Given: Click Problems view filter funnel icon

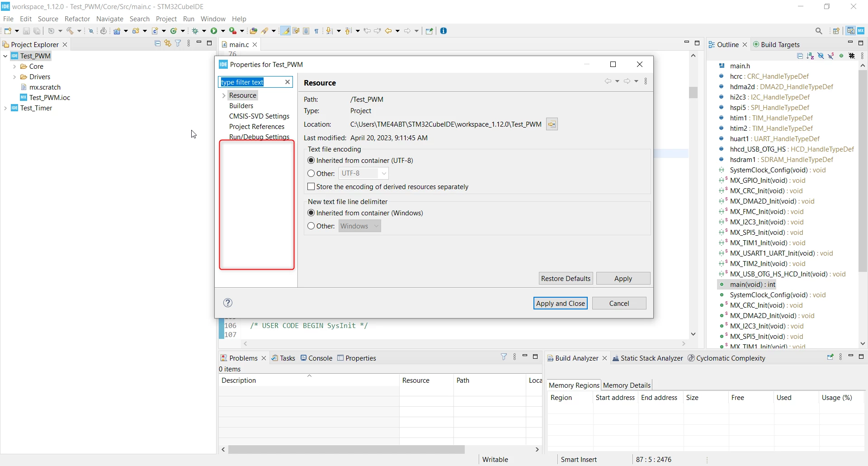Looking at the screenshot, I should [x=504, y=357].
